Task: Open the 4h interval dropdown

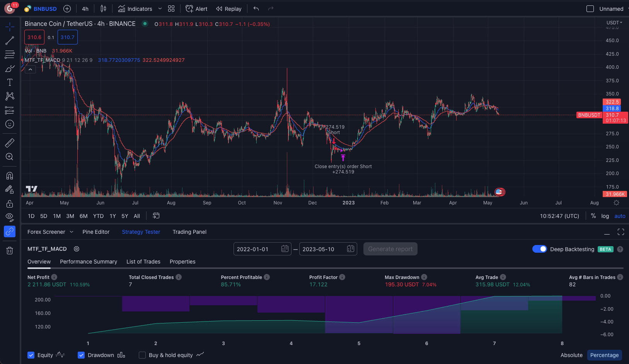Action: pyautogui.click(x=85, y=9)
